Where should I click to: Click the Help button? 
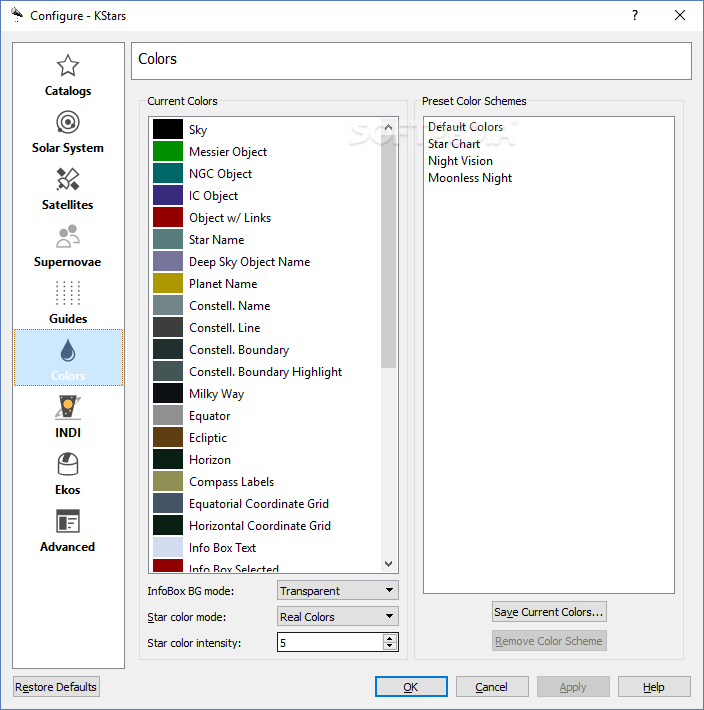point(654,687)
